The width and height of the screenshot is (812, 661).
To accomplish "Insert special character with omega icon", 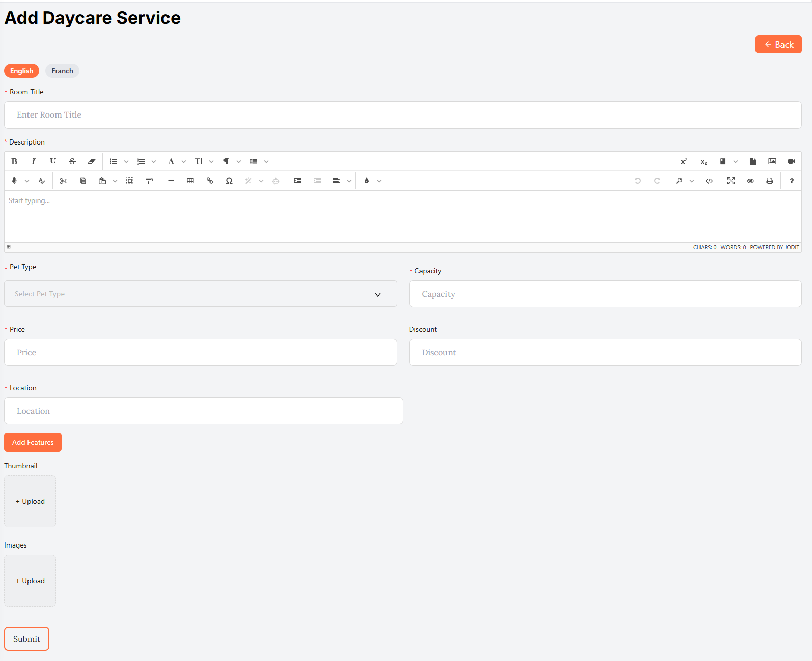I will [229, 181].
